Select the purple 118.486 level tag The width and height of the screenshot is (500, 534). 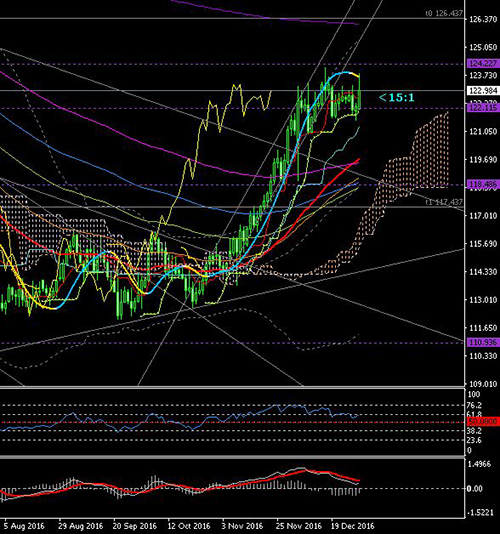(x=483, y=185)
